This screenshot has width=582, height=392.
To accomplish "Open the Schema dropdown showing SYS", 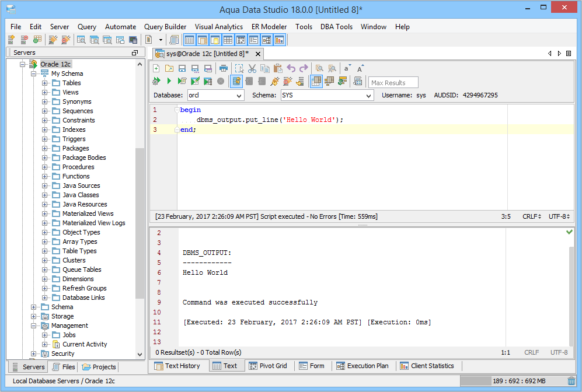I will [327, 95].
